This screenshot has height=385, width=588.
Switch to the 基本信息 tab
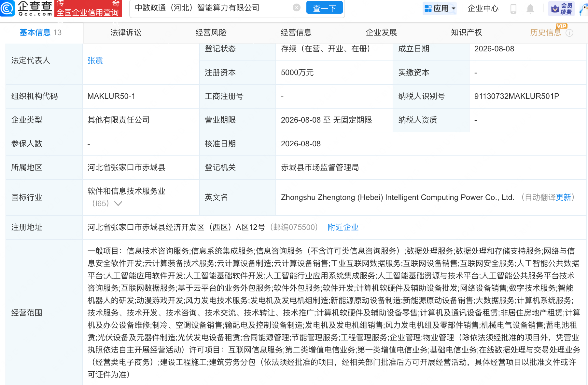coord(40,33)
